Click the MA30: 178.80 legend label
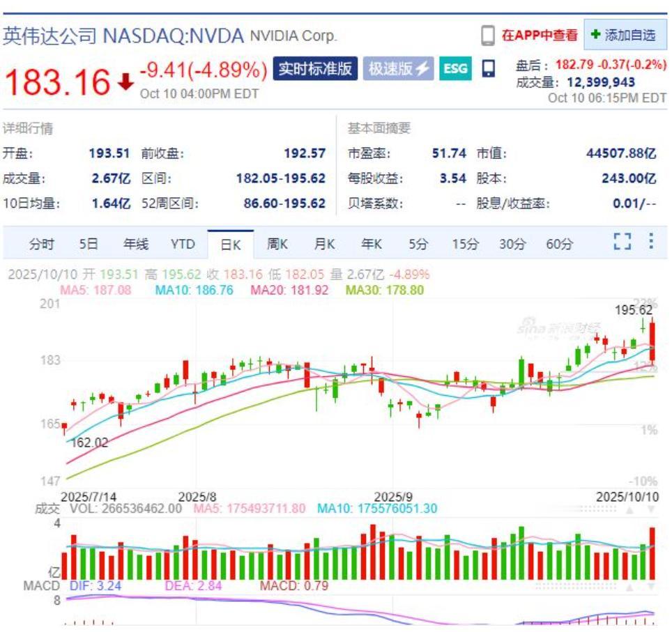Image resolution: width=672 pixels, height=632 pixels. 384,290
